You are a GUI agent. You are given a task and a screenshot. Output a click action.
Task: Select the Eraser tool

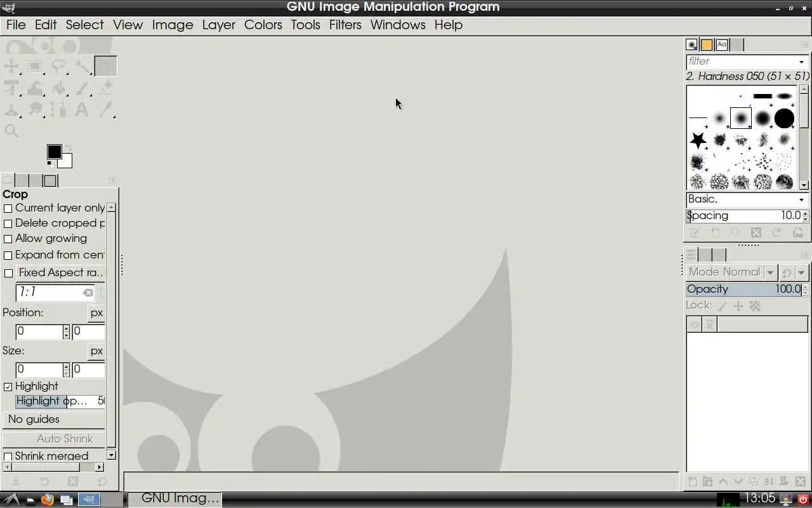pos(106,88)
